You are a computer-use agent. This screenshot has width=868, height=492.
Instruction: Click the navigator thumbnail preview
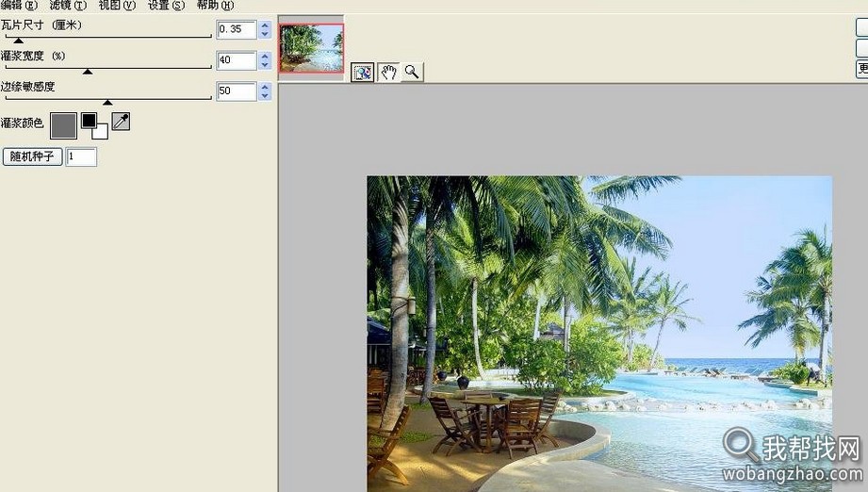coord(312,48)
